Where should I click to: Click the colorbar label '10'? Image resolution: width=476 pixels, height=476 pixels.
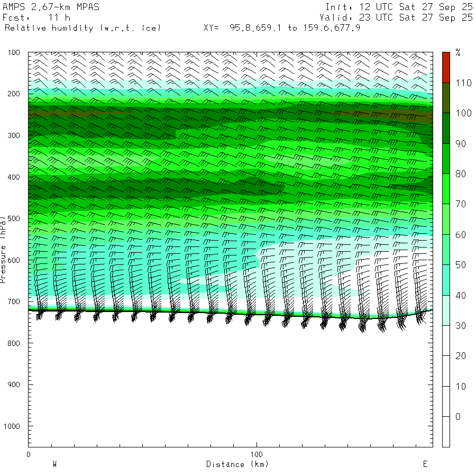pos(461,387)
